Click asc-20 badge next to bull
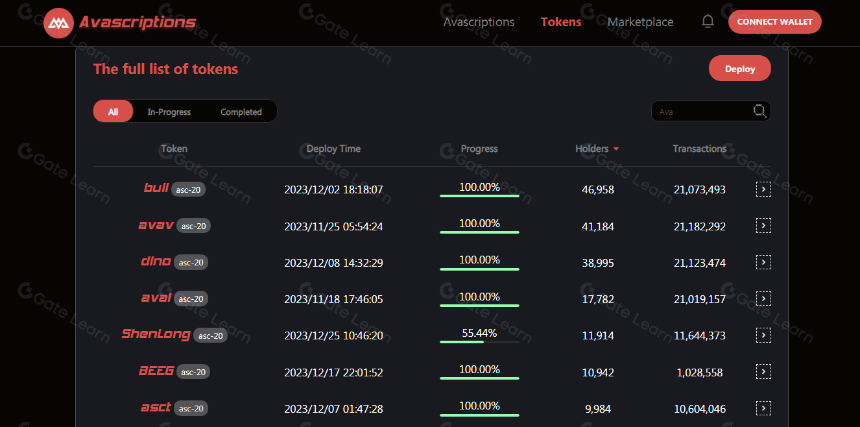Viewport: 860px width, 427px height. [x=188, y=190]
